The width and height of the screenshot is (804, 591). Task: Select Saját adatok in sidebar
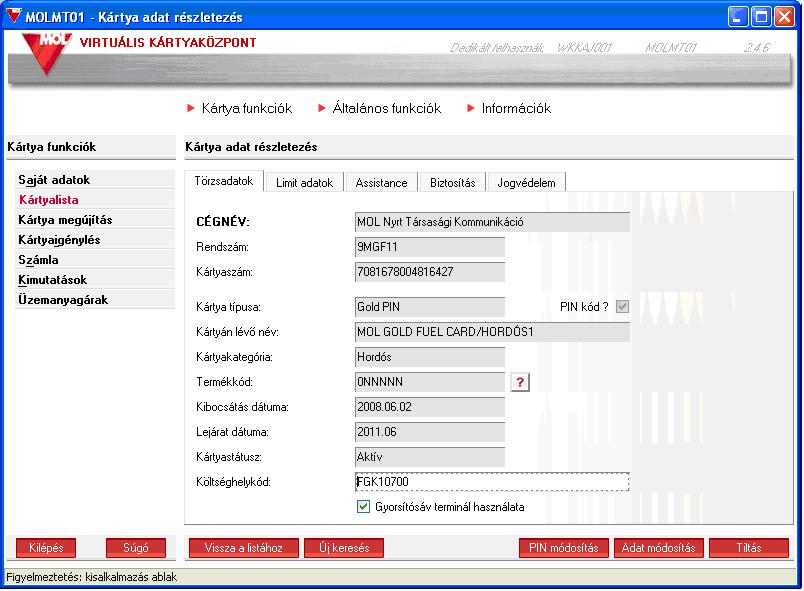(x=95, y=180)
